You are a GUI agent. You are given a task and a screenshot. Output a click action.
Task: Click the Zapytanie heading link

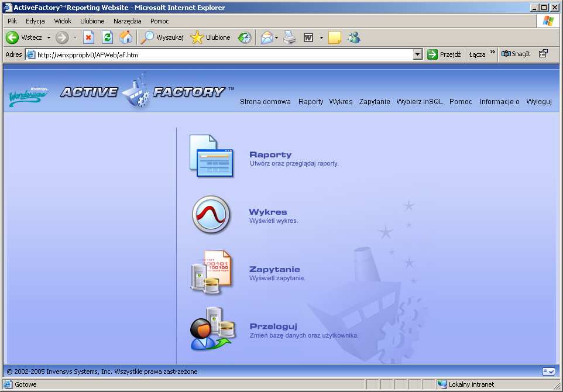tap(274, 269)
